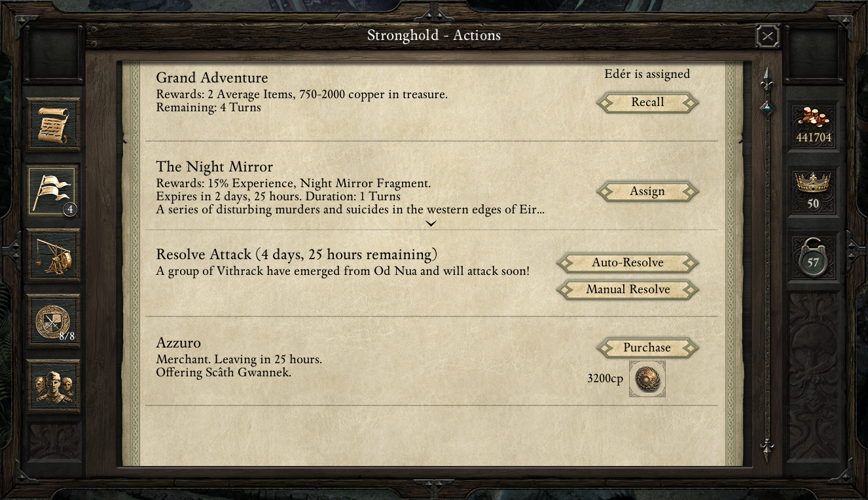Purchase Azzuro's offered item
The width and height of the screenshot is (868, 500).
647,348
